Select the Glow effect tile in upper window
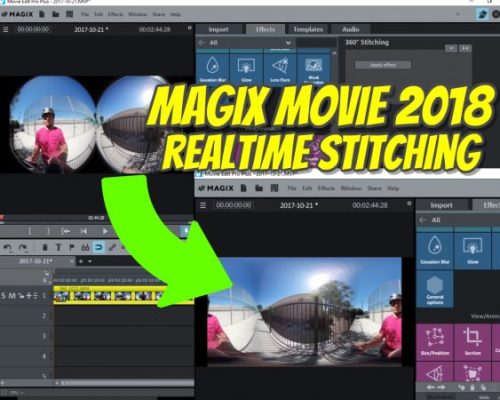The height and width of the screenshot is (400, 500). coord(246,68)
